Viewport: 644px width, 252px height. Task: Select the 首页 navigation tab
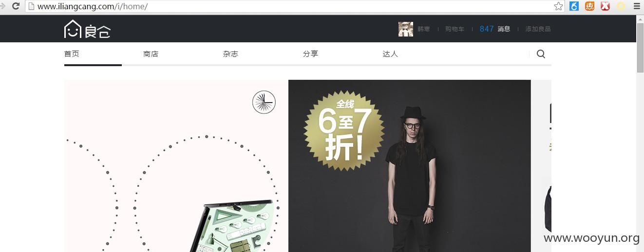(x=72, y=54)
